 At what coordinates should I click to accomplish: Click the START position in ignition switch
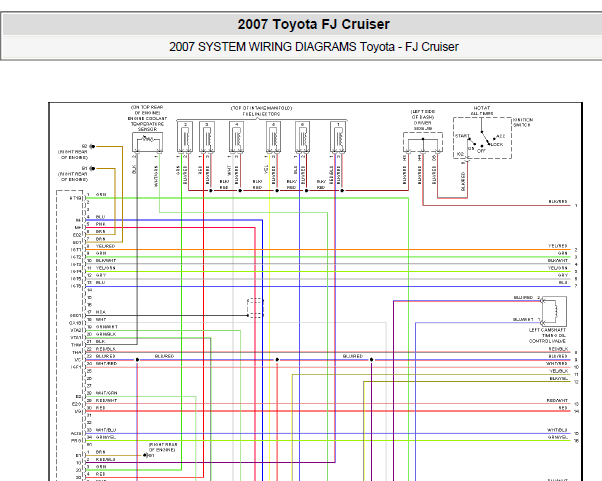pos(462,136)
